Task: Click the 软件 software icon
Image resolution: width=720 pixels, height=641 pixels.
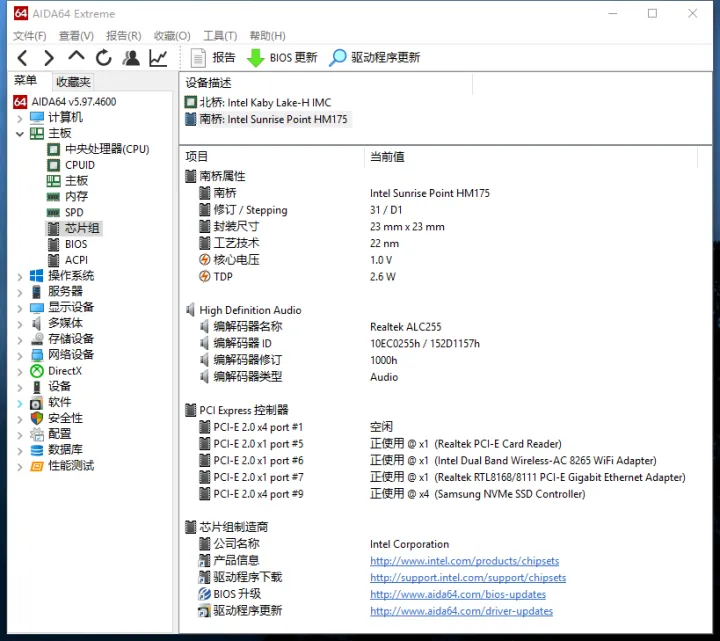Action: [37, 403]
